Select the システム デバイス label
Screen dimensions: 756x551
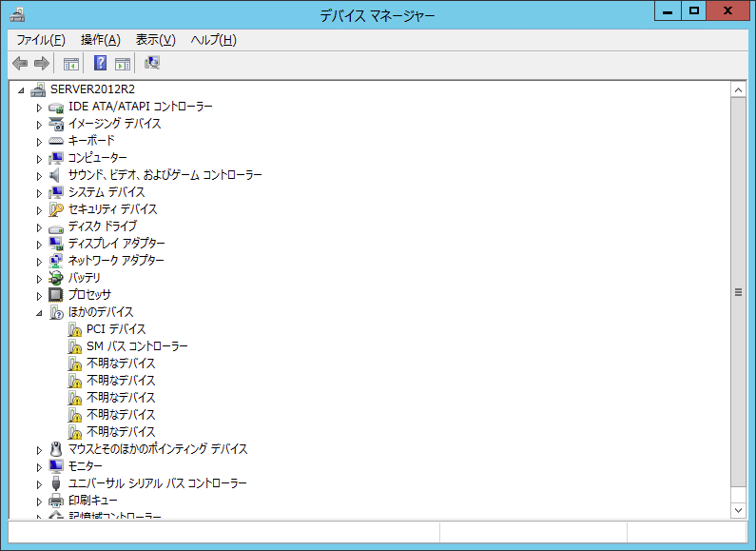(x=107, y=192)
